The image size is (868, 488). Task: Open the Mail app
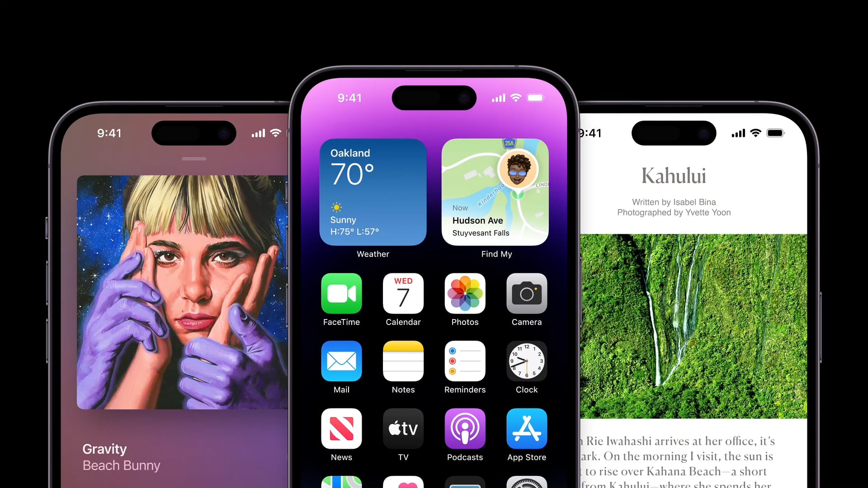coord(342,361)
